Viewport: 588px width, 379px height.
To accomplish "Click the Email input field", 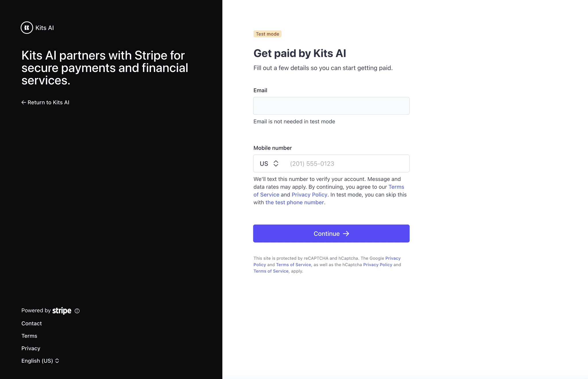I will 331,106.
